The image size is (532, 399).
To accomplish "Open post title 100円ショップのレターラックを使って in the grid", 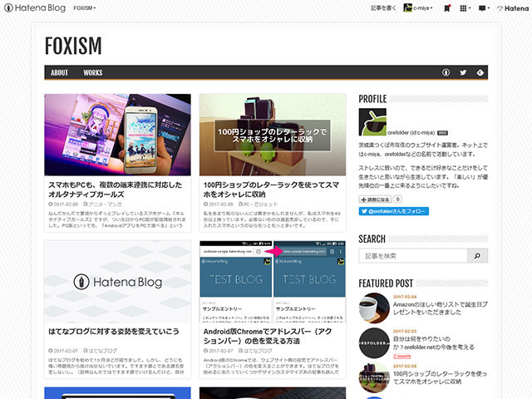I will pyautogui.click(x=271, y=190).
